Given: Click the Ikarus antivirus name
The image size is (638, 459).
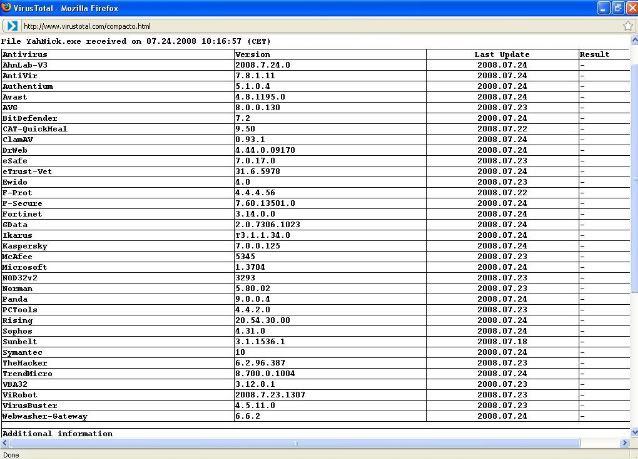Looking at the screenshot, I should click(17, 236).
